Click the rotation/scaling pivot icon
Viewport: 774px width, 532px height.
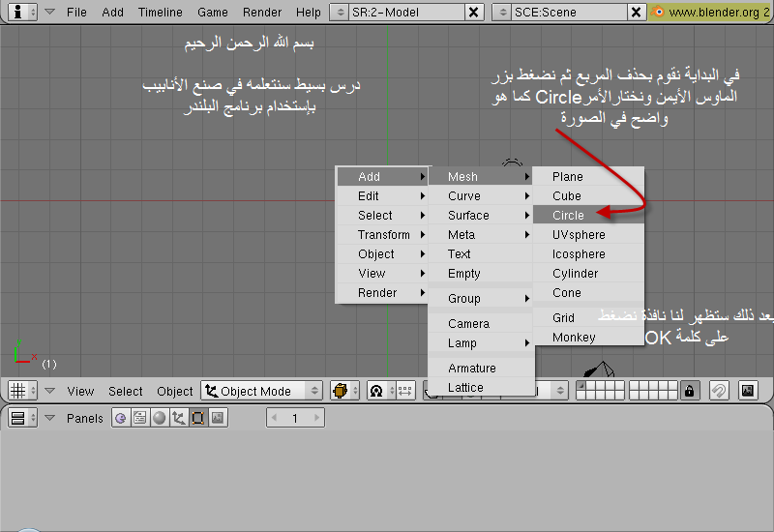380,391
